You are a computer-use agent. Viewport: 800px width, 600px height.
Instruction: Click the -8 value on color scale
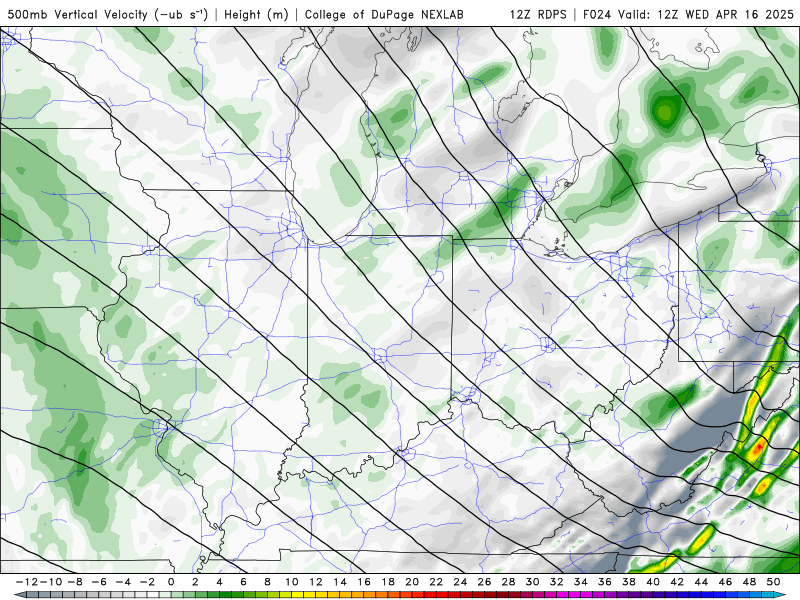pos(74,582)
